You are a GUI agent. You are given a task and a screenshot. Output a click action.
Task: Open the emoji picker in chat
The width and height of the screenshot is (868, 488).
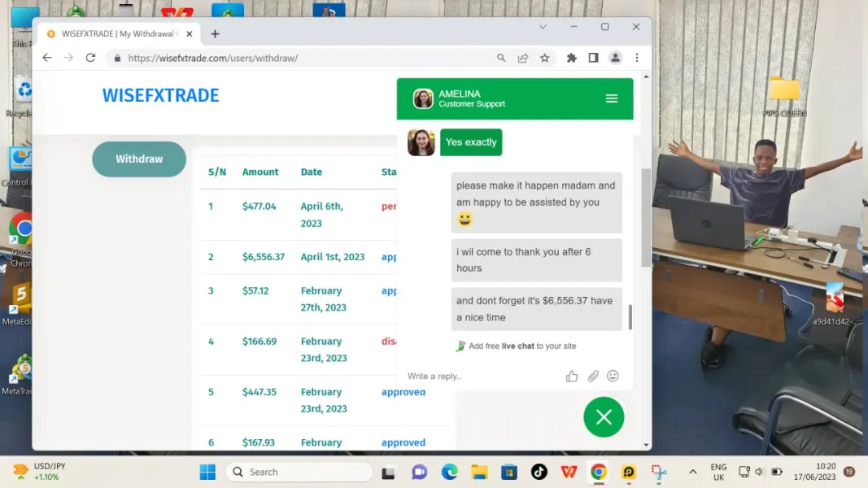[613, 377]
